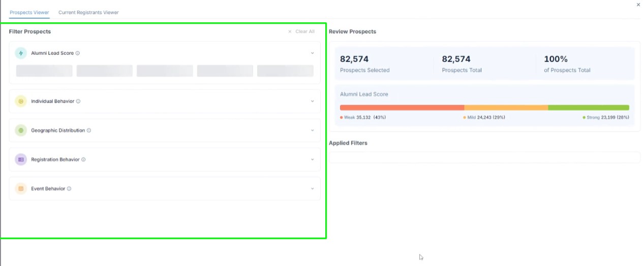Screen dimensions: 644x266
Task: Click the Individual Behavior yellow icon
Action: tap(21, 101)
